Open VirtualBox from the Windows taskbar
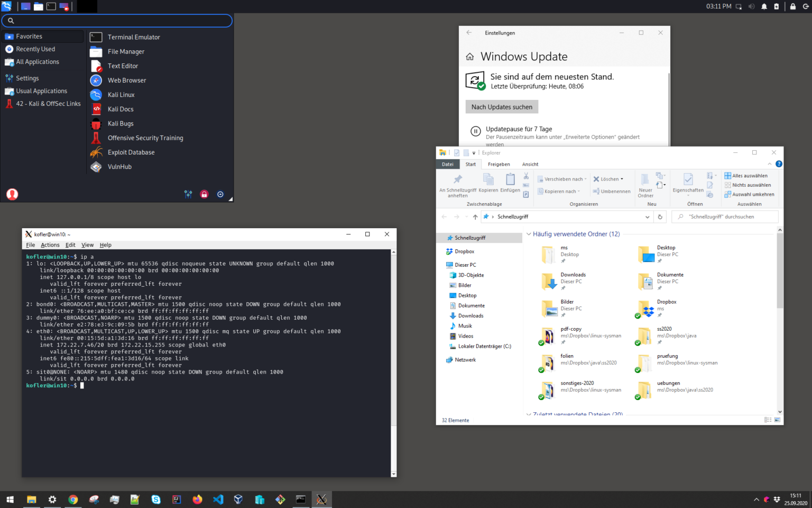 [238, 499]
